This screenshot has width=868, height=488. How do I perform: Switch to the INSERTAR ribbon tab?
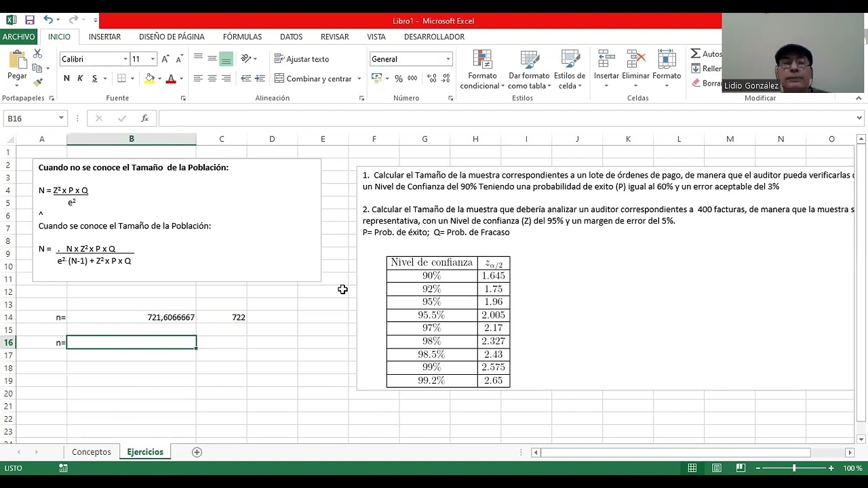tap(104, 37)
